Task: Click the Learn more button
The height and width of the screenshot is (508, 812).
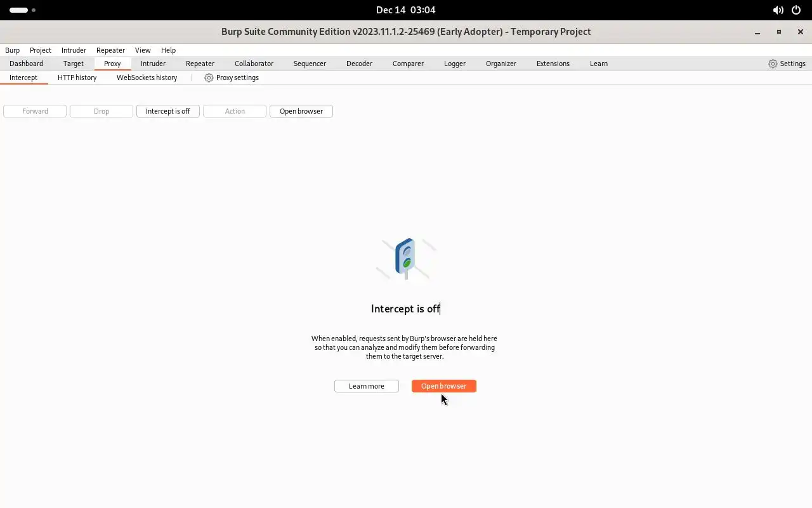Action: (x=367, y=386)
